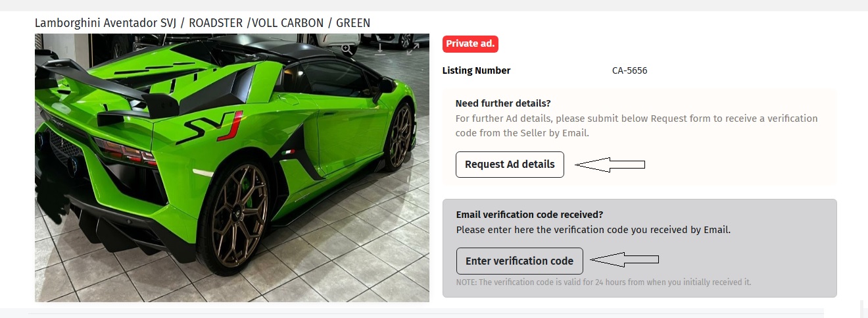Click the note about the 24 hours validity
The image size is (868, 318).
click(x=604, y=282)
